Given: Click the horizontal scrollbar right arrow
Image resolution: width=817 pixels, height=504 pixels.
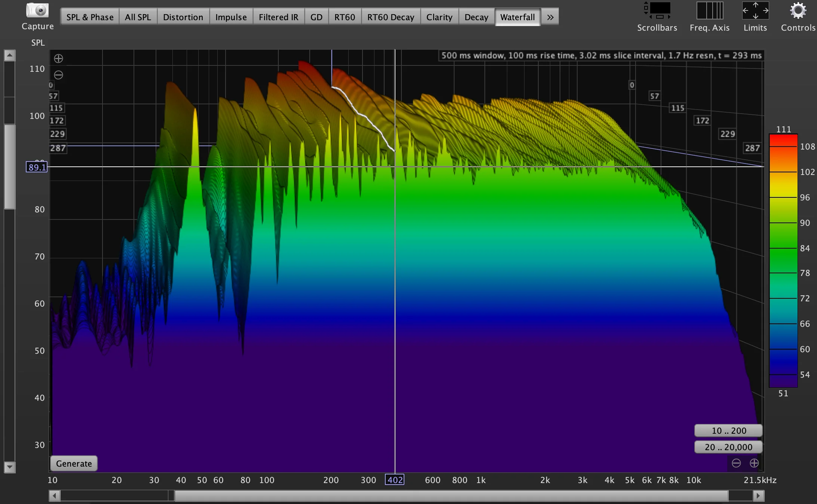Looking at the screenshot, I should tap(758, 496).
